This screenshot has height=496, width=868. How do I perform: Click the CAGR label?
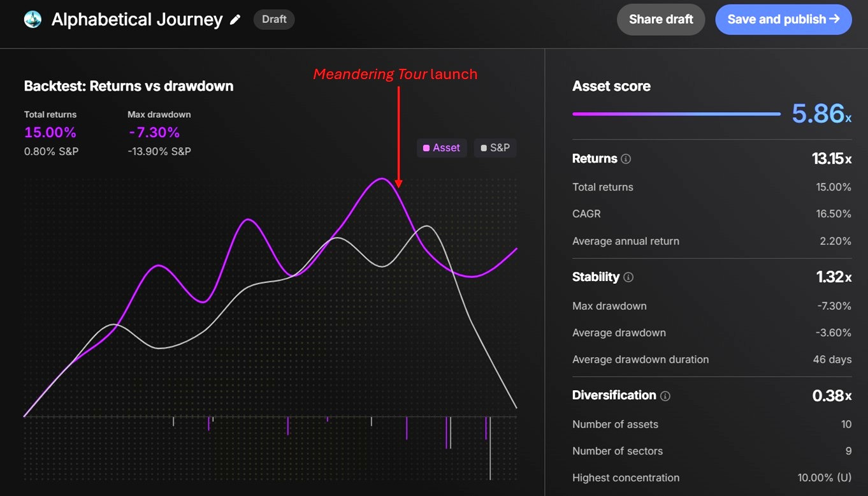(586, 214)
